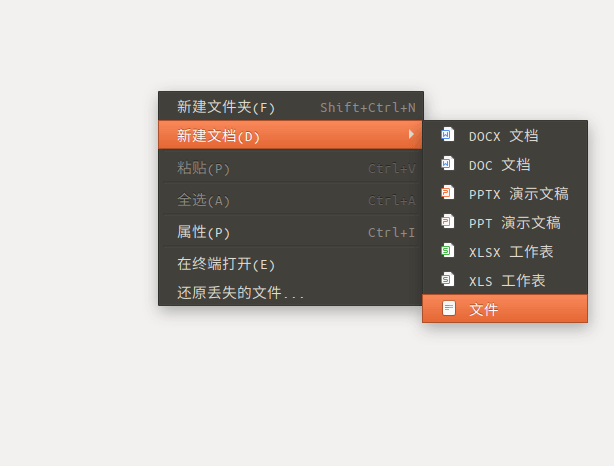Choose 全选(A) in the context menu
614x466 pixels.
[x=291, y=200]
